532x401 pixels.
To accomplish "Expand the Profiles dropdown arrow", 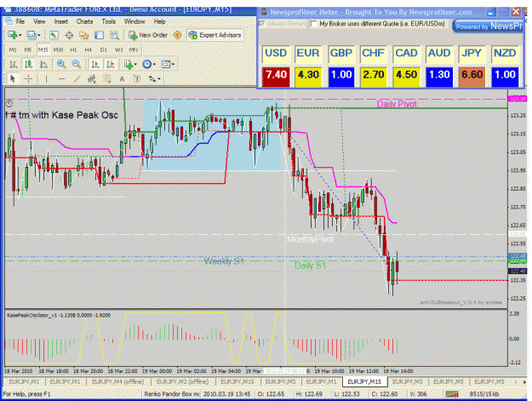I will [x=39, y=35].
